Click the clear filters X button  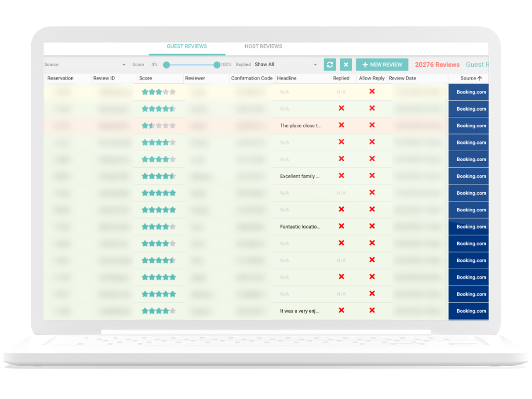point(345,64)
